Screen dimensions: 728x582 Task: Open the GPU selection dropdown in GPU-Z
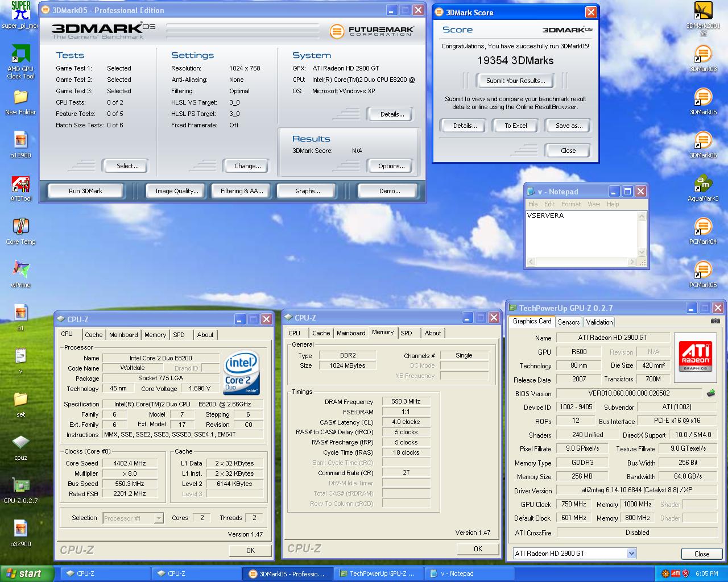tap(631, 554)
